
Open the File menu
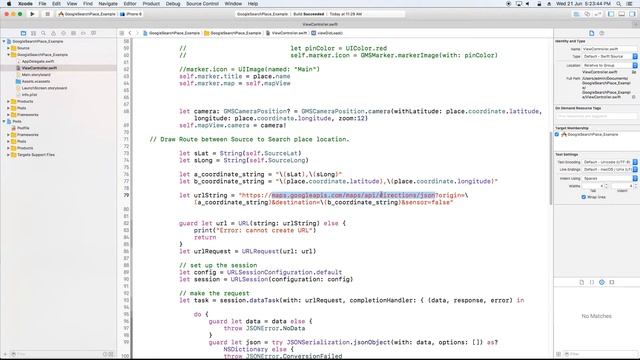pyautogui.click(x=42, y=4)
